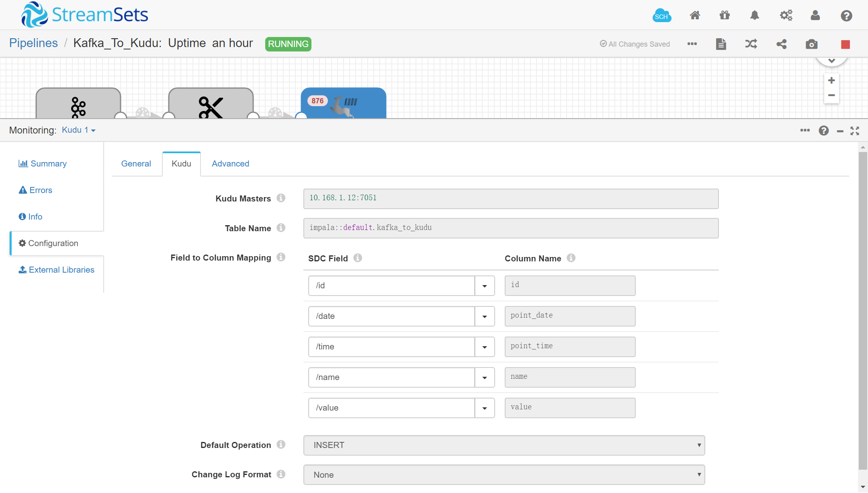Go to the home page icon
The image size is (868, 493).
(x=695, y=16)
